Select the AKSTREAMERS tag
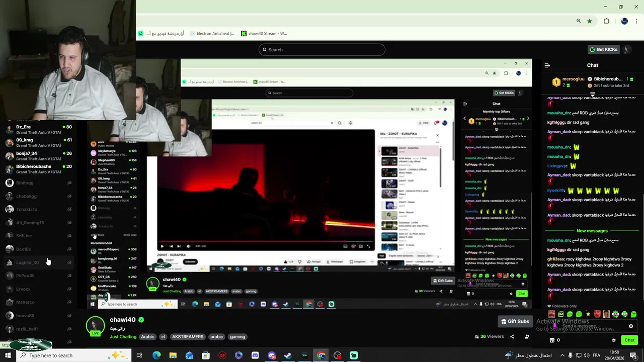 [188, 337]
